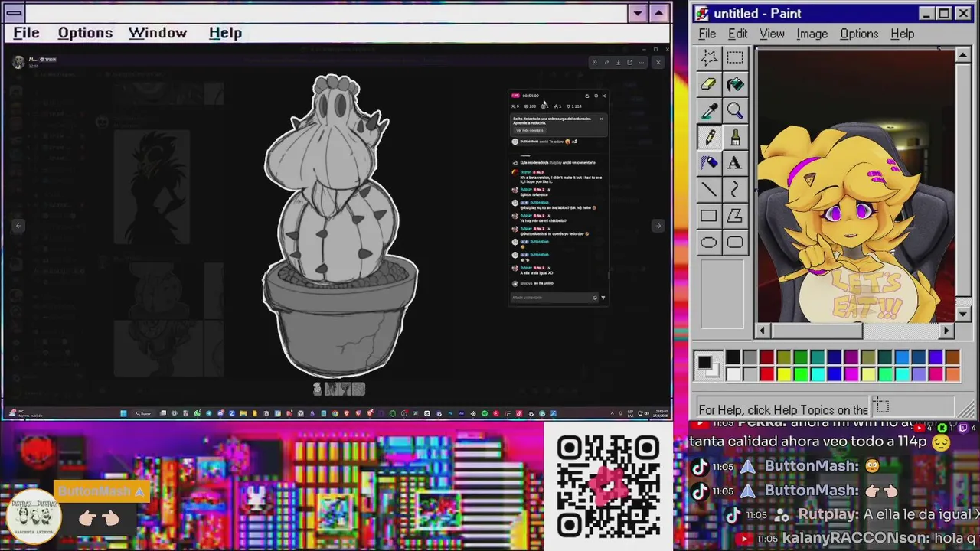
Task: Open Options menu of left window
Action: (85, 33)
